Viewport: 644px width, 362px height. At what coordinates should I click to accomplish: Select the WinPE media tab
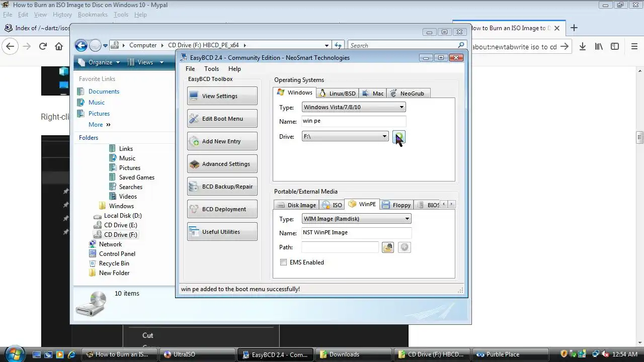click(x=362, y=204)
